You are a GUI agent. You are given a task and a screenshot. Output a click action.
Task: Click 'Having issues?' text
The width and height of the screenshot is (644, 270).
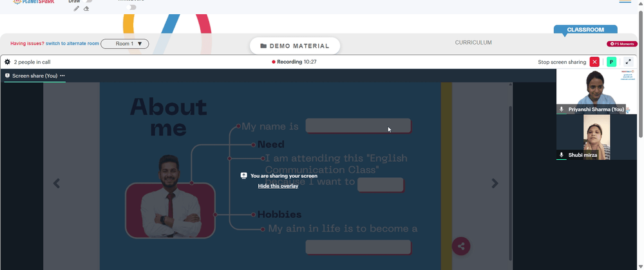pos(27,44)
